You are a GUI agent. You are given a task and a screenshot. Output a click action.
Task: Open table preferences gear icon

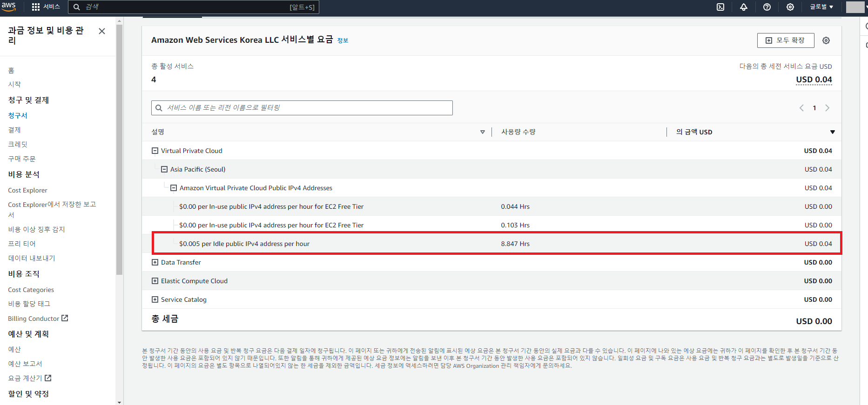pos(826,40)
